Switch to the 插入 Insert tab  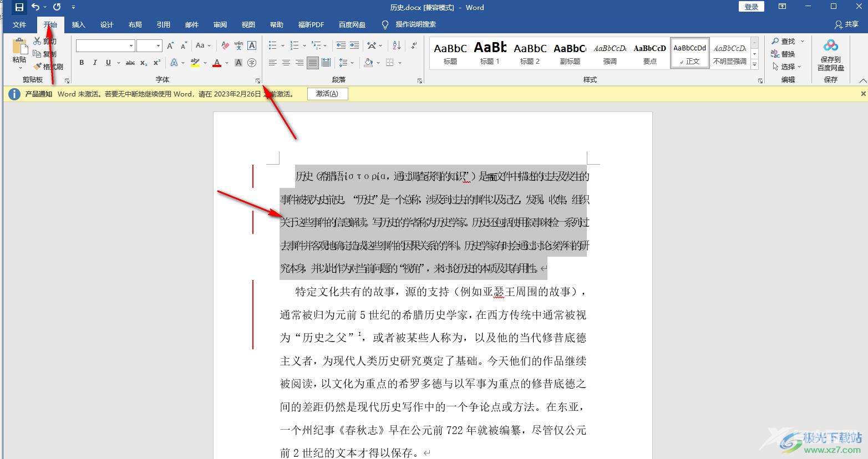[79, 24]
